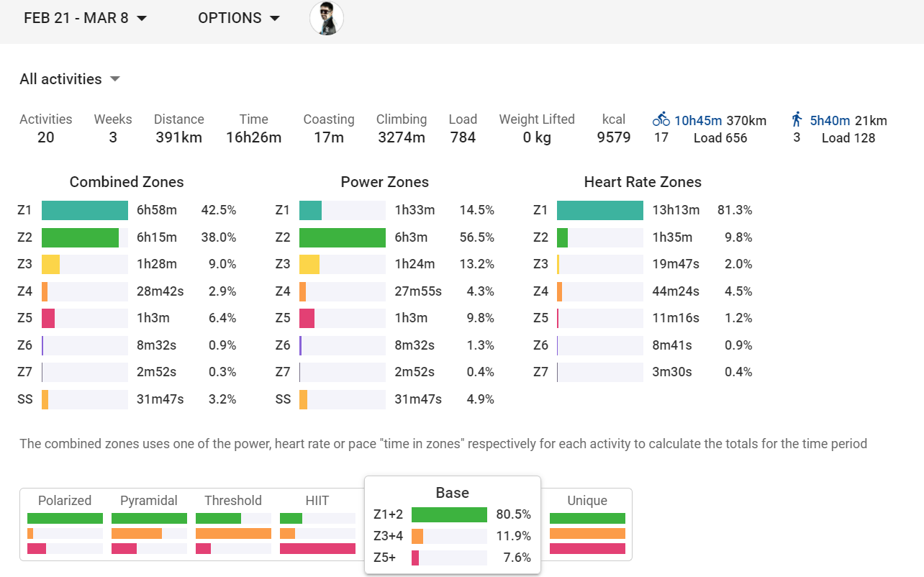This screenshot has width=924, height=577.
Task: Click the Heart Rate Zones Z1 bar
Action: pyautogui.click(x=600, y=211)
